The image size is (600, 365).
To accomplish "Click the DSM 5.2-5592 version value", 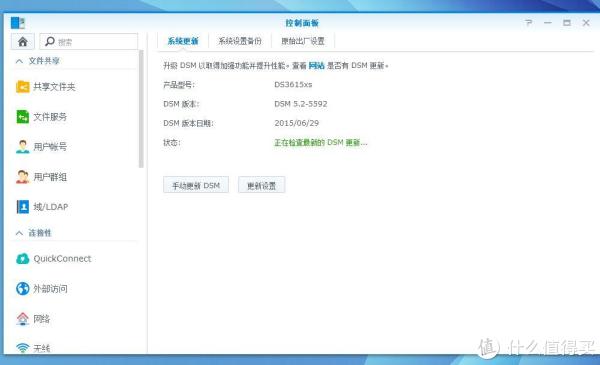I will (x=301, y=104).
